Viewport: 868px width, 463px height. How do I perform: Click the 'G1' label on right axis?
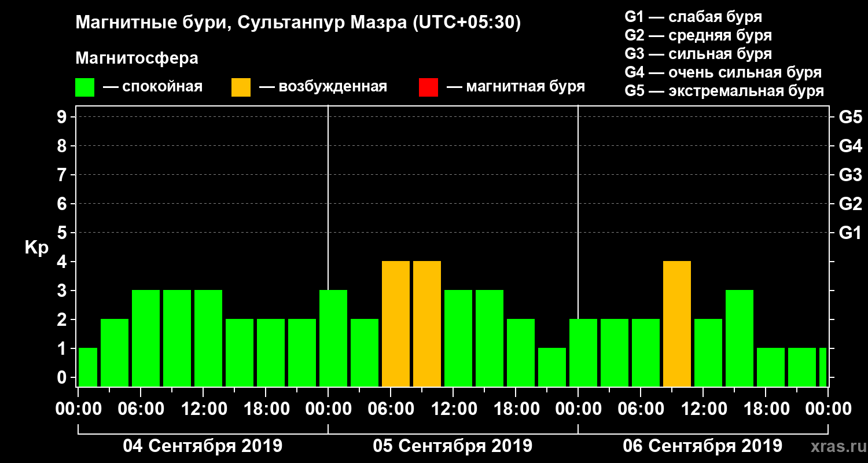point(850,233)
